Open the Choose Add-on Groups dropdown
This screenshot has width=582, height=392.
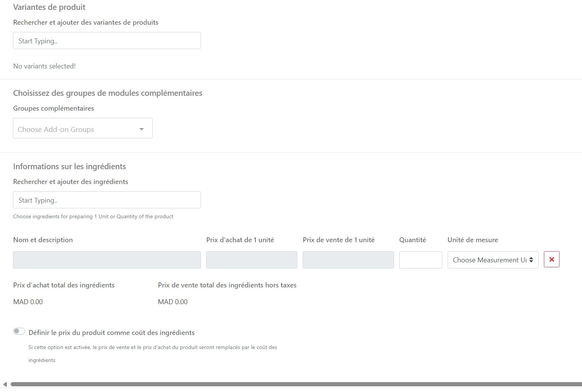[x=83, y=129]
